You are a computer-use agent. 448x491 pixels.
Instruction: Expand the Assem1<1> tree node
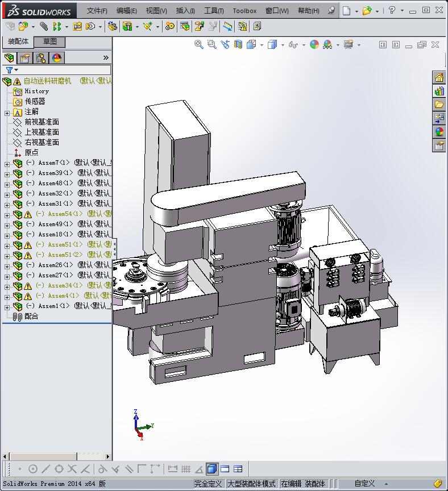[7, 307]
